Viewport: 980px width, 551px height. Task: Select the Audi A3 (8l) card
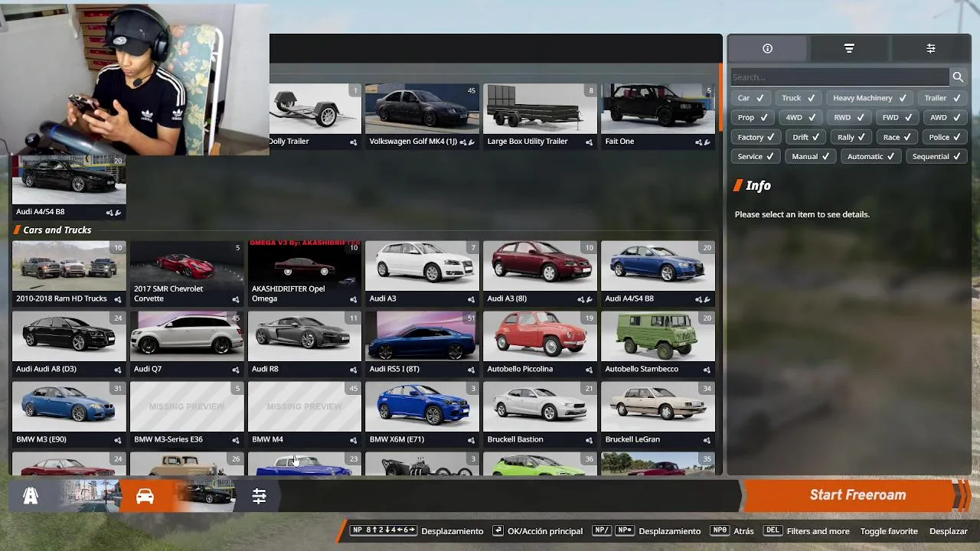pos(540,273)
